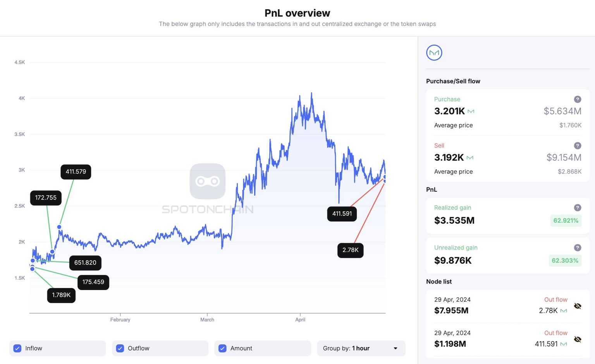Select the 411.579 inflow chart label
The width and height of the screenshot is (595, 364).
[76, 172]
